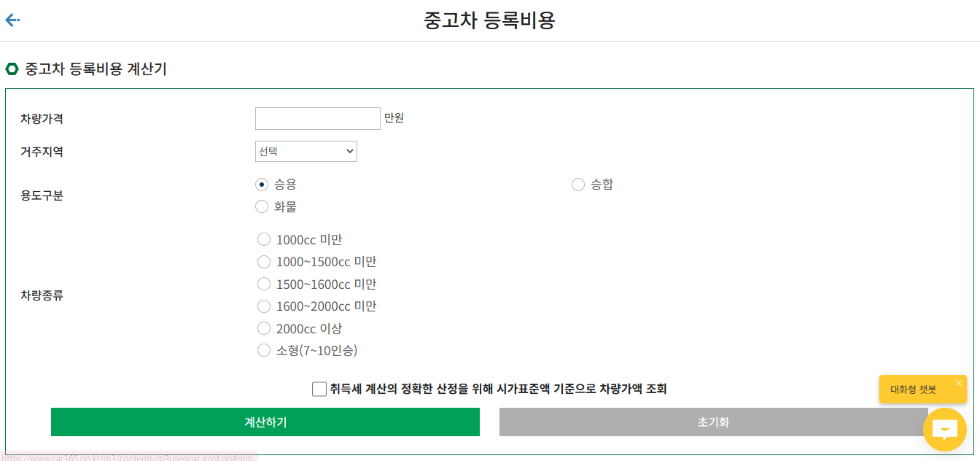Image resolution: width=980 pixels, height=461 pixels.
Task: Select the 화물 usage radio button
Action: pyautogui.click(x=262, y=206)
